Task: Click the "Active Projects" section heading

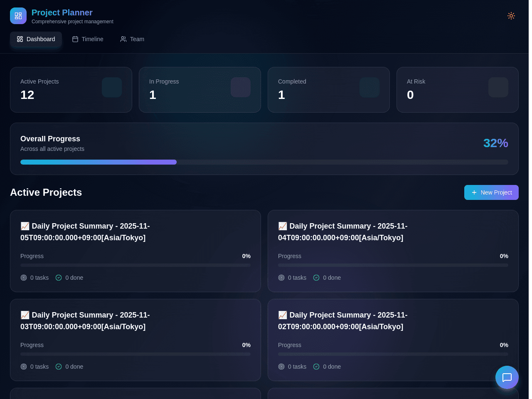Action: [46, 192]
